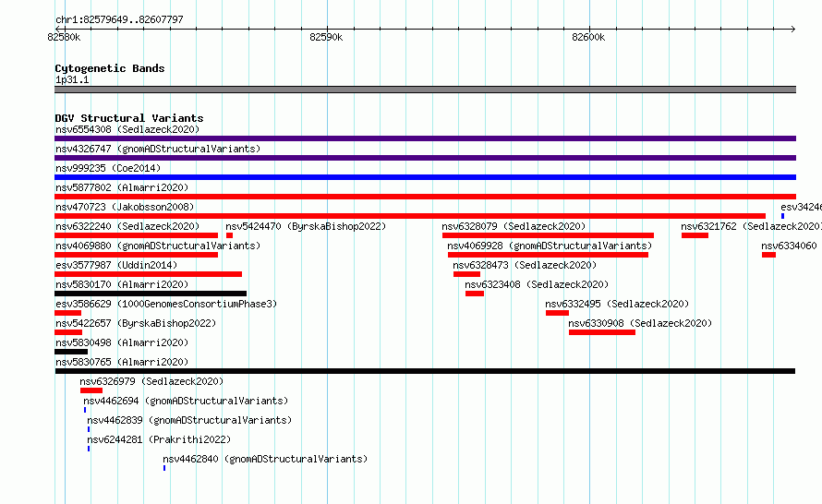Select the red bar under nsv6328473

(x=466, y=274)
